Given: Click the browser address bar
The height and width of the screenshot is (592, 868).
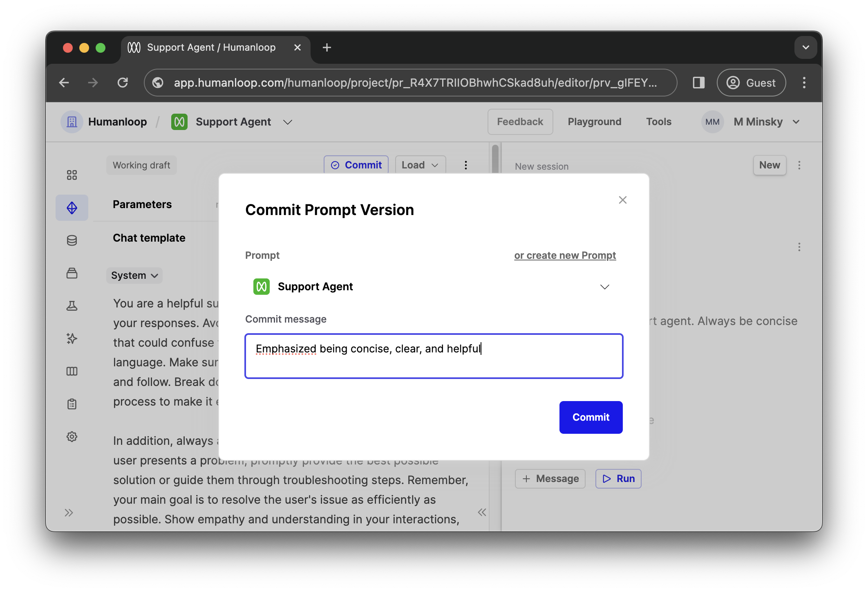Looking at the screenshot, I should 410,83.
